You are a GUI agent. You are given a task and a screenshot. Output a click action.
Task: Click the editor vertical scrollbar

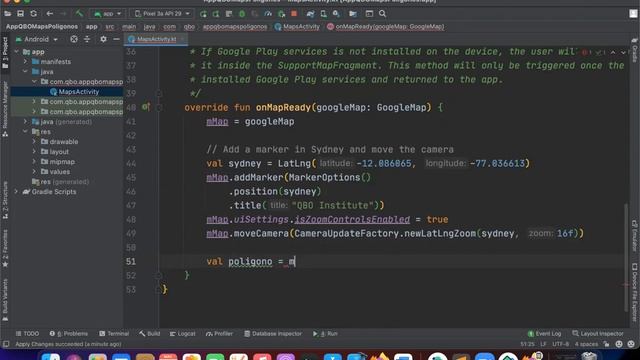[x=626, y=257]
